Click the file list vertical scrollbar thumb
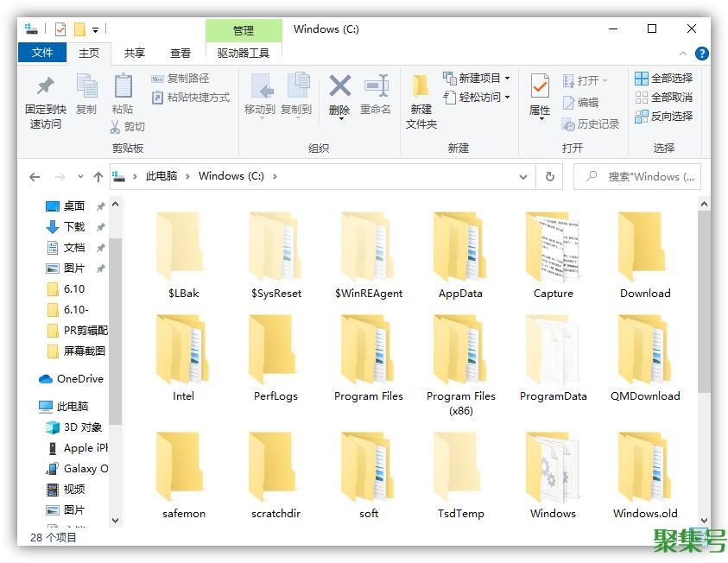 click(x=704, y=301)
